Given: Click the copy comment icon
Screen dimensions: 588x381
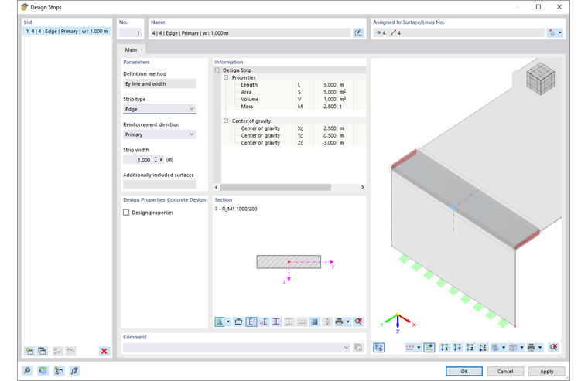Looking at the screenshot, I should pos(358,347).
